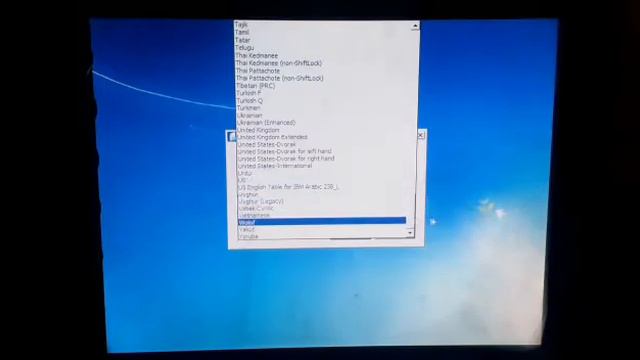Choose United States-Dvorak for left hand
This screenshot has width=640, height=360.
point(284,151)
